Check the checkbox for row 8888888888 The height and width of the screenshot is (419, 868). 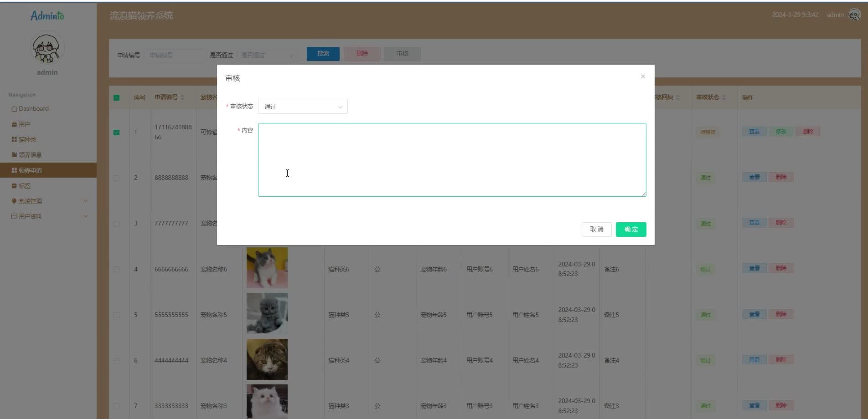[x=117, y=178]
